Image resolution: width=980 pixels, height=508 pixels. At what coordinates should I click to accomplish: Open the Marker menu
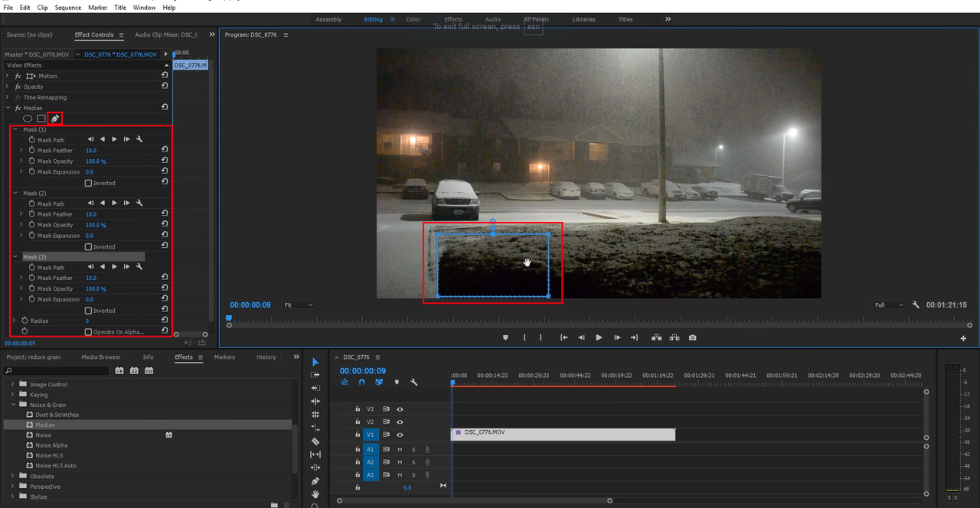97,7
